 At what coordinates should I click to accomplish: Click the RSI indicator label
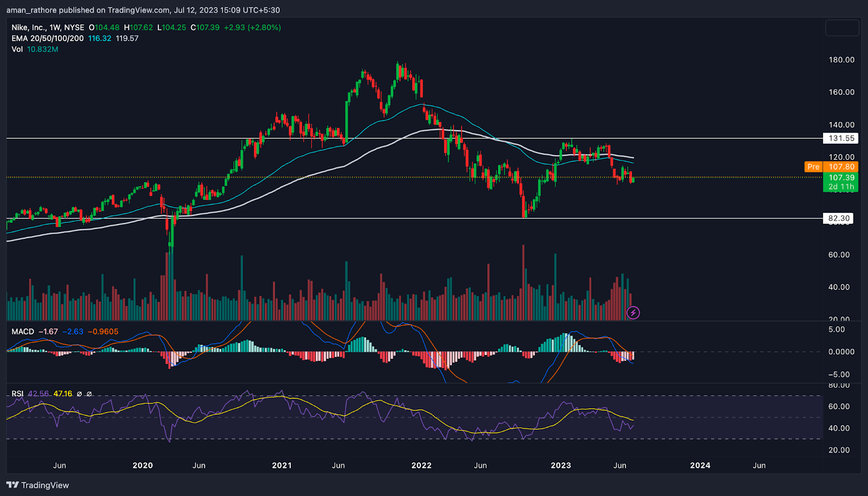coord(17,394)
